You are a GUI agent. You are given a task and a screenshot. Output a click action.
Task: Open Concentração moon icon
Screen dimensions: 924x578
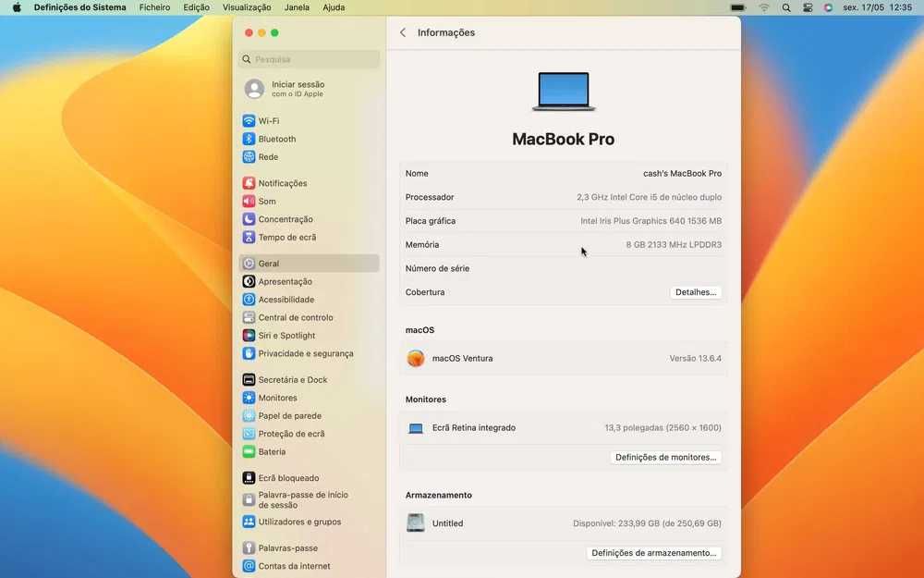coord(249,219)
